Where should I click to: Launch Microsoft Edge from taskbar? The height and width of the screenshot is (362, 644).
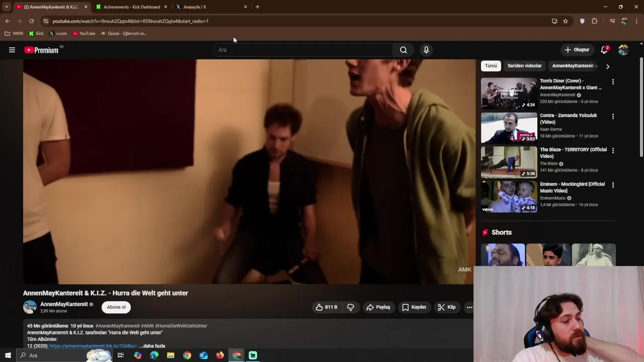click(x=154, y=355)
